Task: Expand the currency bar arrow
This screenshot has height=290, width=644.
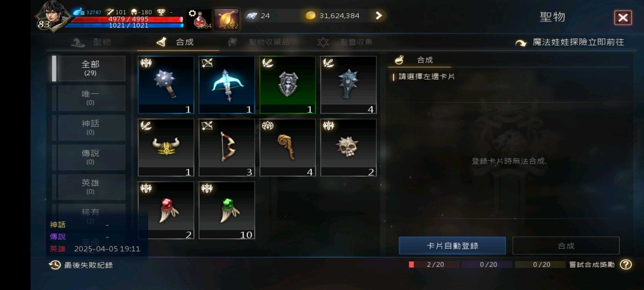Action: tap(379, 16)
